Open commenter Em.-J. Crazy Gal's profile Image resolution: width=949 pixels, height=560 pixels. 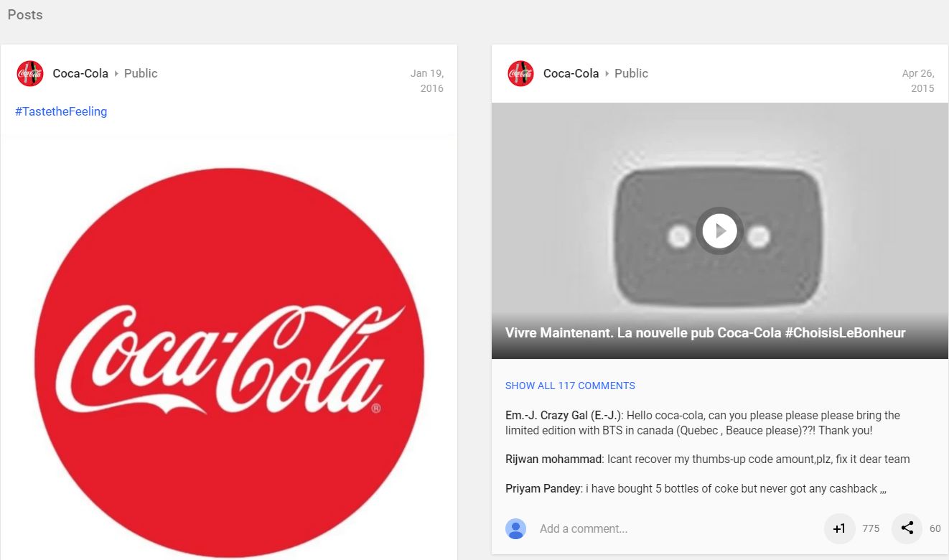click(x=563, y=415)
